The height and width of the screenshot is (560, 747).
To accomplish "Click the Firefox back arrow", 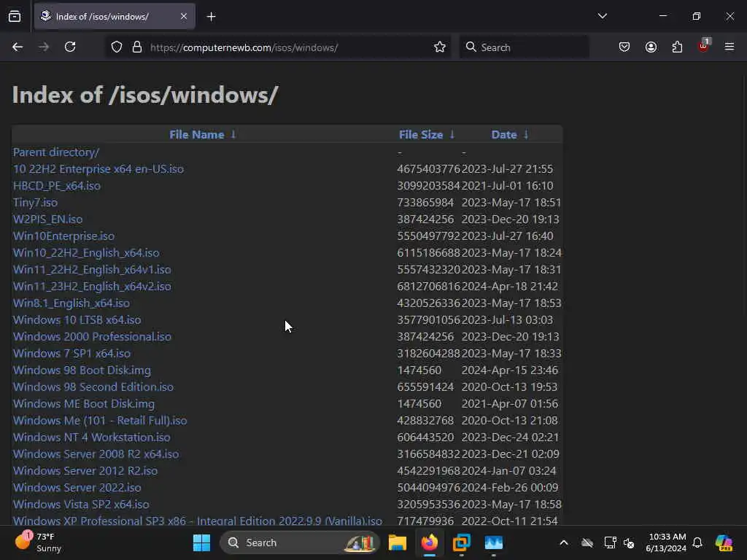I will tap(18, 47).
